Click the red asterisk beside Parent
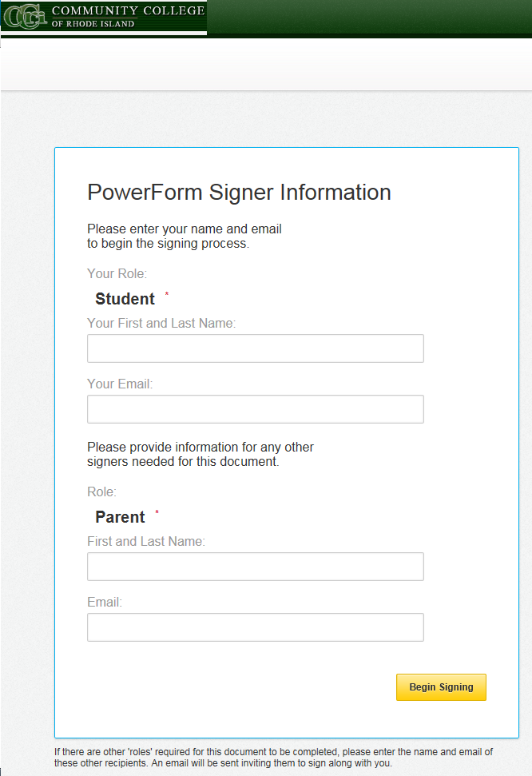Screen dimensions: 532x776 click(157, 513)
